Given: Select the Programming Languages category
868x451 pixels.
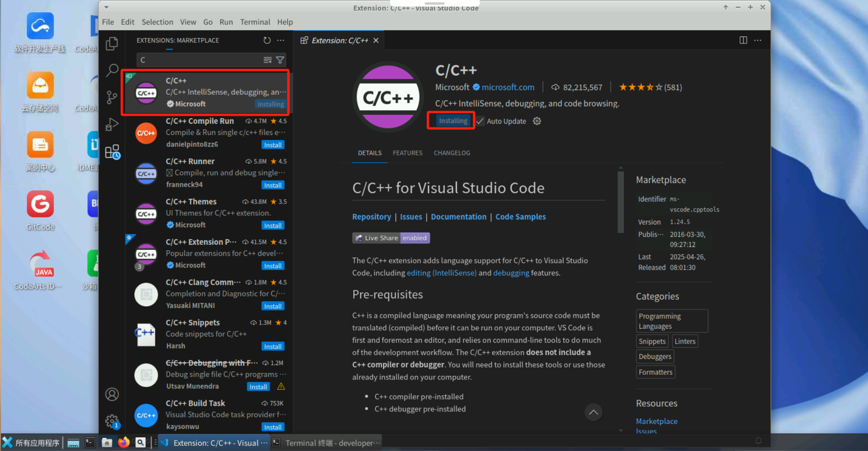Looking at the screenshot, I should 672,321.
